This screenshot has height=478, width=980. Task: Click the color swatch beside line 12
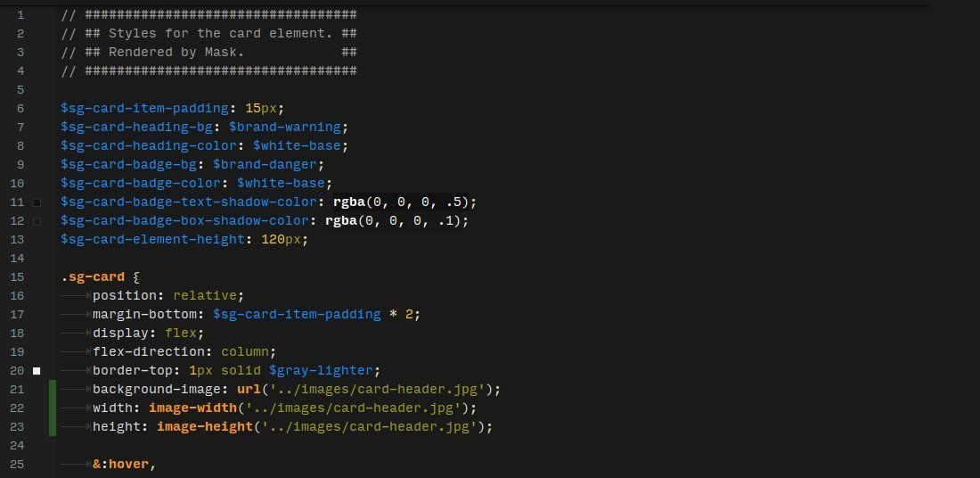[x=37, y=221]
